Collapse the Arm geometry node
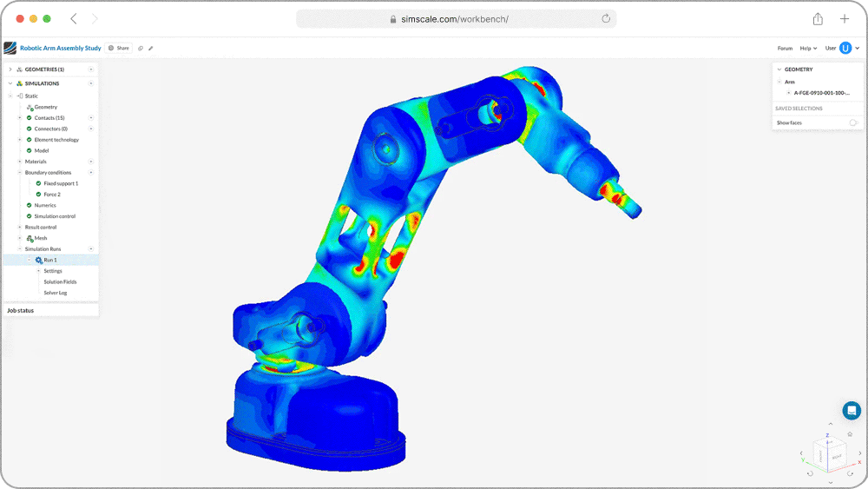Screen dimensions: 868x489 (779, 82)
